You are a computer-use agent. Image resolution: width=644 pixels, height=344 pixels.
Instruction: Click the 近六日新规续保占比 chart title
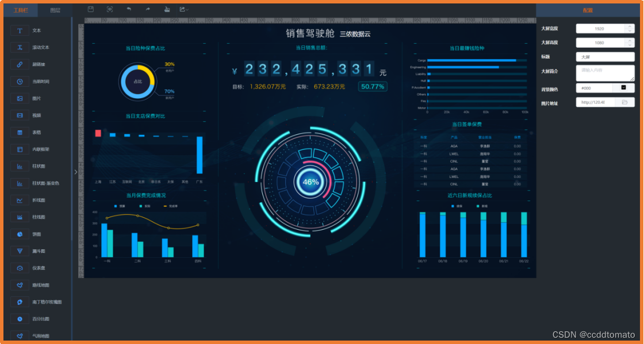coord(469,196)
